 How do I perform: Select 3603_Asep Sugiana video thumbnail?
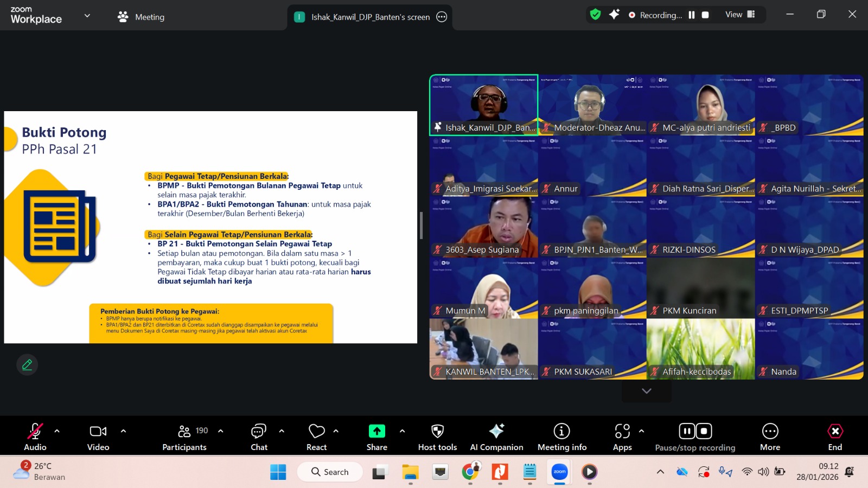[x=483, y=227]
